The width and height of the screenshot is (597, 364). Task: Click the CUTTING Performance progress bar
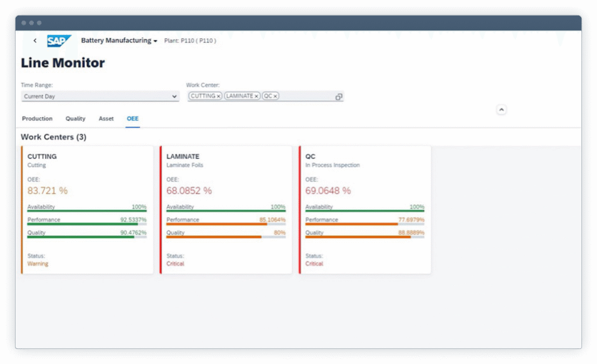(x=86, y=224)
